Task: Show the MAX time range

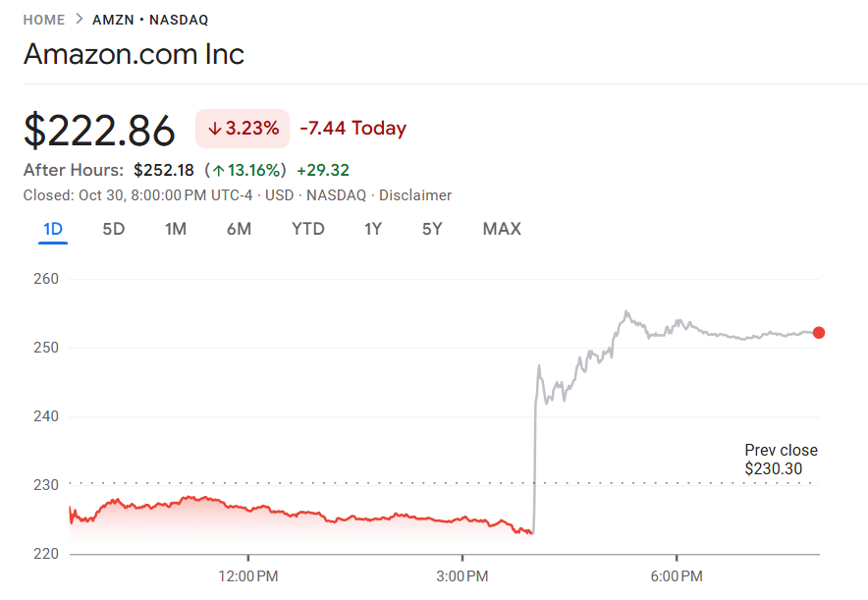Action: 502,229
